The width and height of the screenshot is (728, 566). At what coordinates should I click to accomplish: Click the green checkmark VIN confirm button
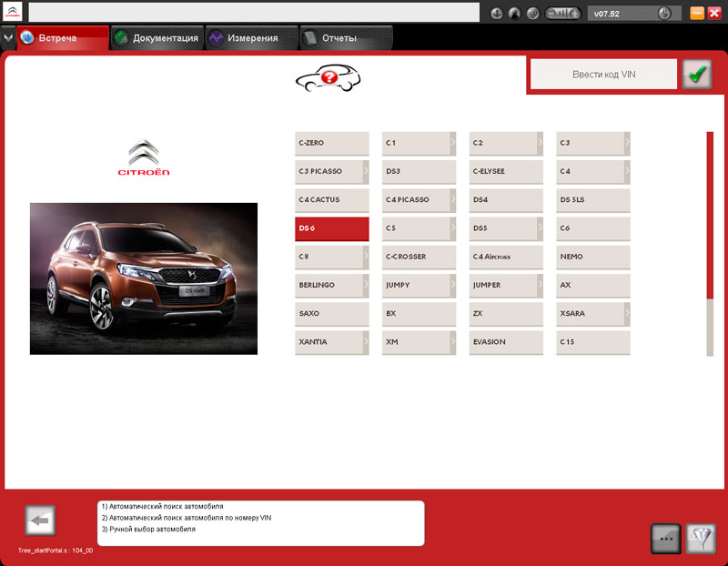click(698, 75)
